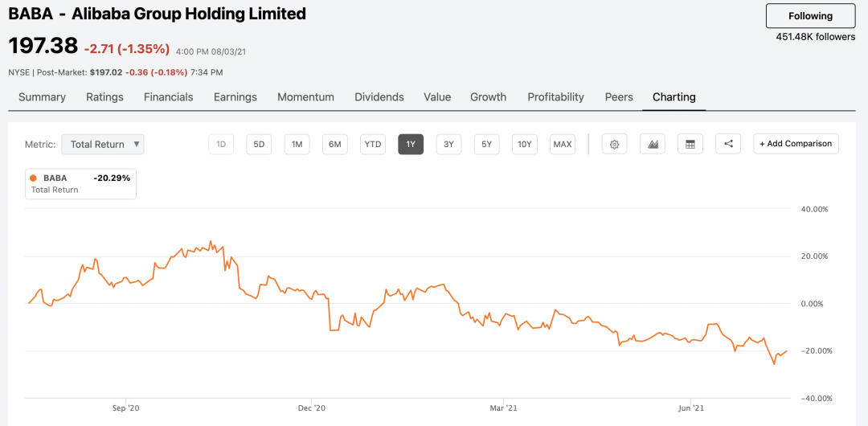Screen dimensions: 868x426
Task: Switch chart range to 1M
Action: coord(297,145)
